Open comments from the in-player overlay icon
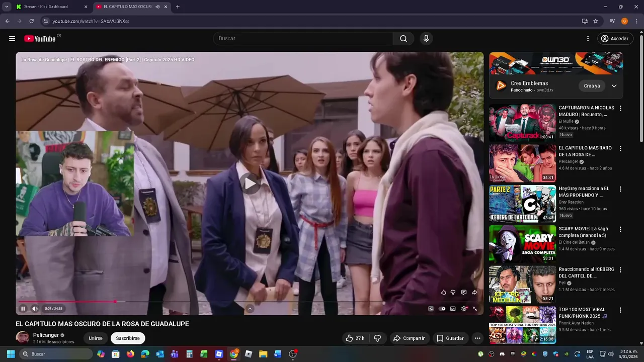 coord(463,292)
